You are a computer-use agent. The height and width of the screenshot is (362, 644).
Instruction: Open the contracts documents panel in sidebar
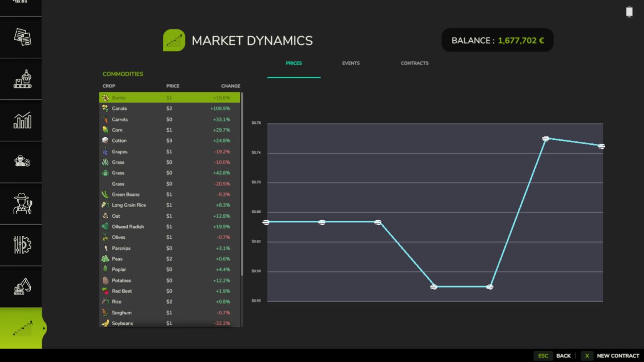click(21, 37)
